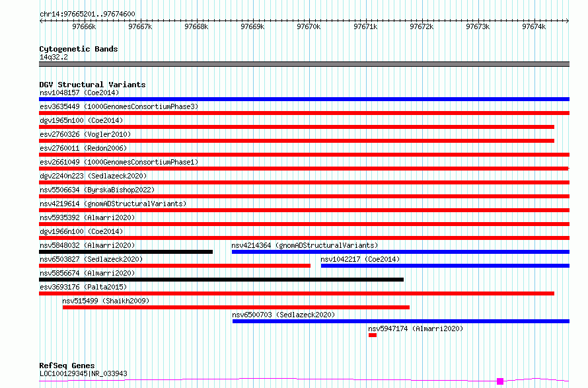The height and width of the screenshot is (388, 588).
Task: Click the DGV Structural Variants track title
Action: 92,85
